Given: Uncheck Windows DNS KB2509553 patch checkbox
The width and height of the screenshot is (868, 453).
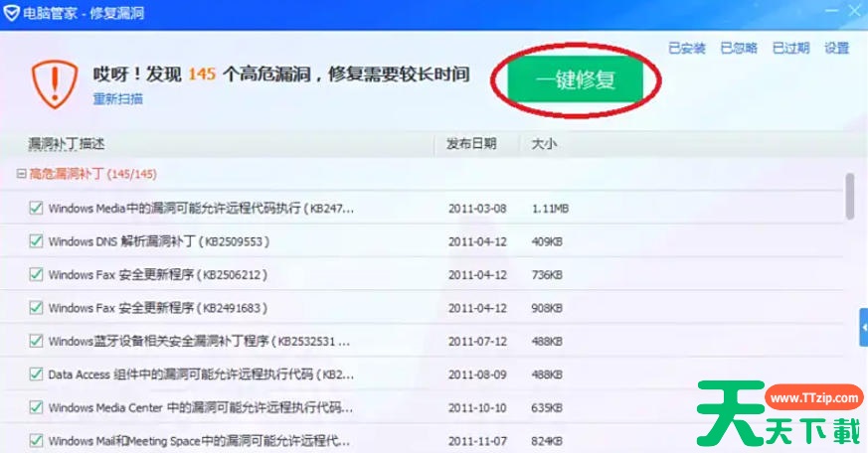Looking at the screenshot, I should (36, 241).
